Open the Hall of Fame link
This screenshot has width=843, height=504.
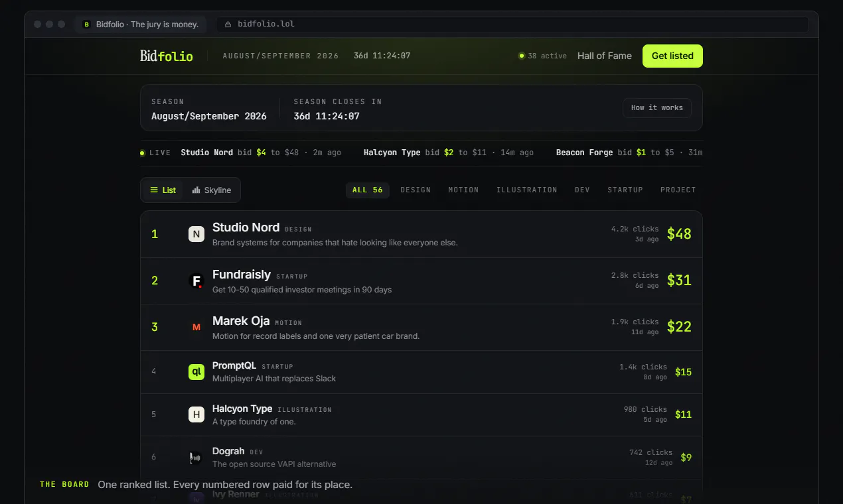[605, 56]
